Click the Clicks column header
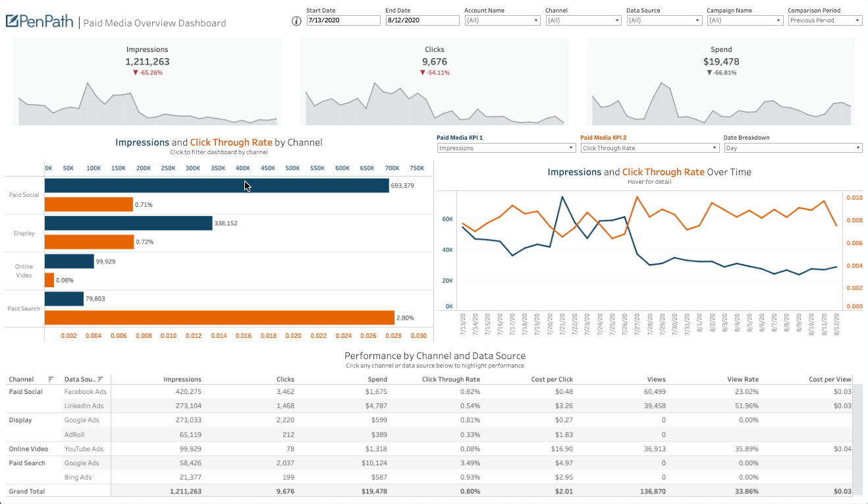The height and width of the screenshot is (504, 868). click(x=285, y=379)
